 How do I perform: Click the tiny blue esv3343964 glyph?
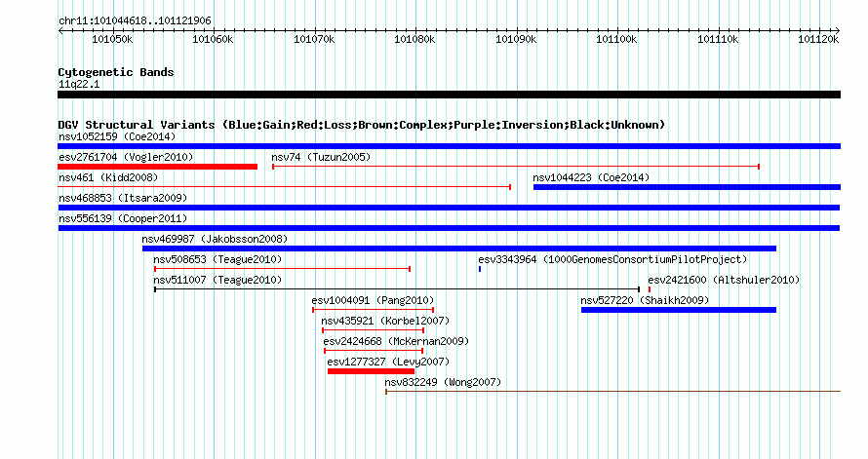pyautogui.click(x=480, y=269)
